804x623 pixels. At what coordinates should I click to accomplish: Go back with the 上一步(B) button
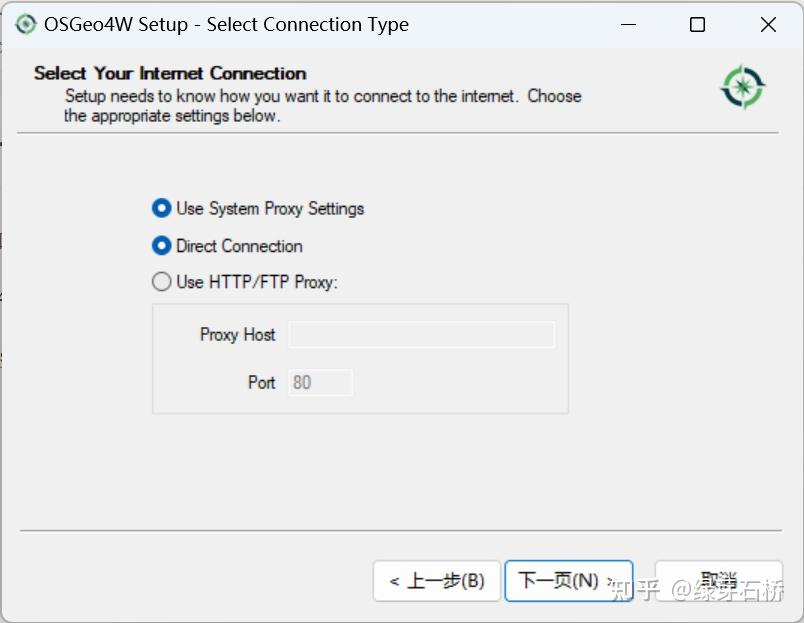coord(437,580)
